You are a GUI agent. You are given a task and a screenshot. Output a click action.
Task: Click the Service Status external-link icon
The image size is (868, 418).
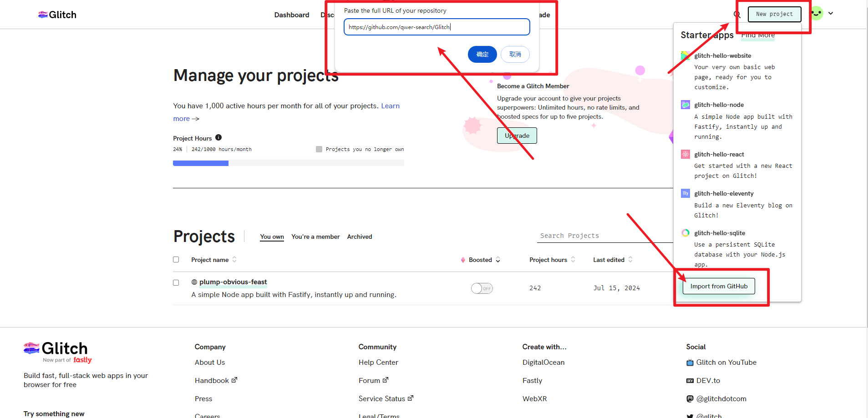411,398
